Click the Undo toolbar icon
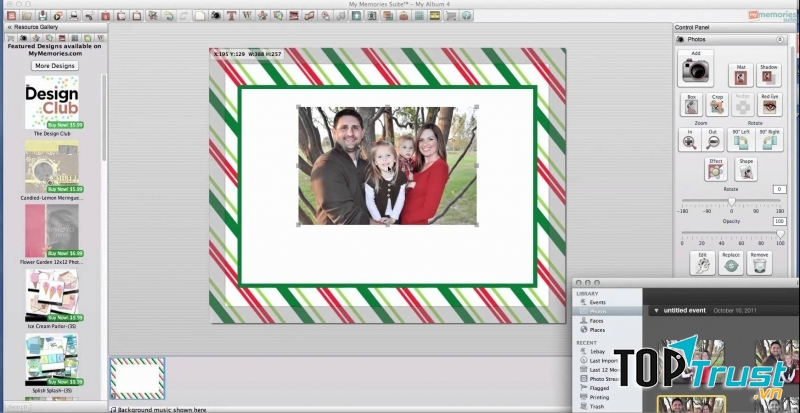Screen dimensions: 800x413 pyautogui.click(x=168, y=16)
